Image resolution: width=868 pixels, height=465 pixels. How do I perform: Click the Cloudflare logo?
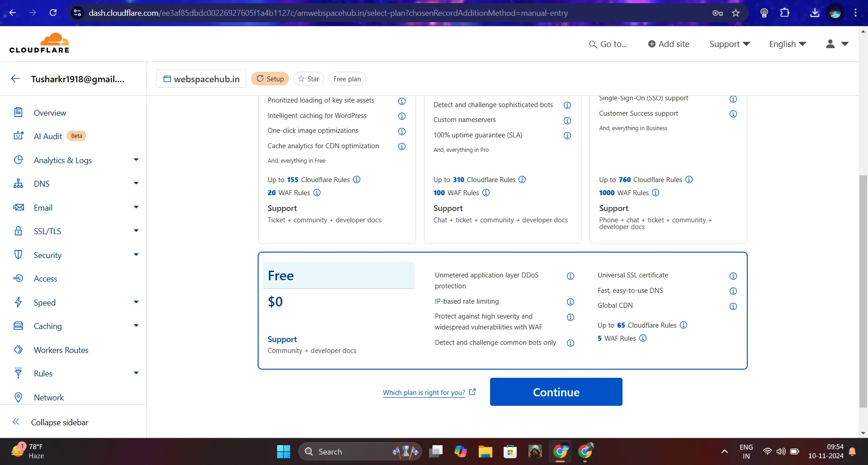point(39,43)
